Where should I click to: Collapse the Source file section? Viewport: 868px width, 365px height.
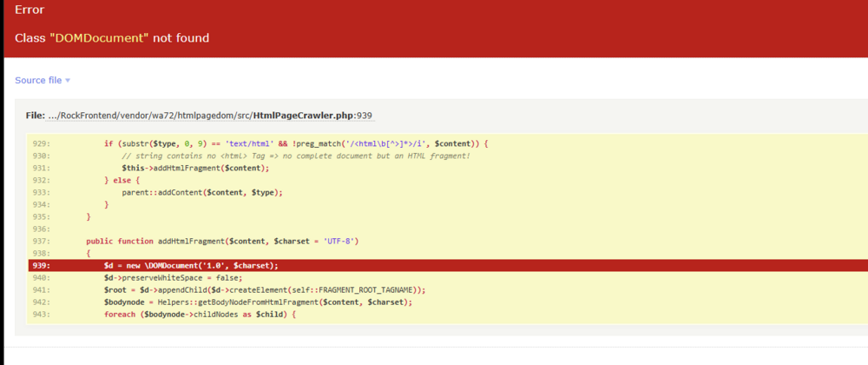pos(37,80)
